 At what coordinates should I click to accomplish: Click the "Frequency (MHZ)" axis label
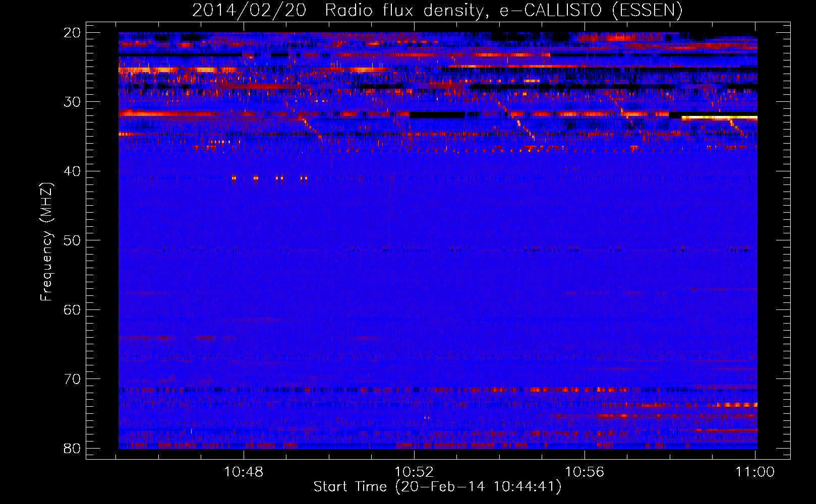(46, 242)
